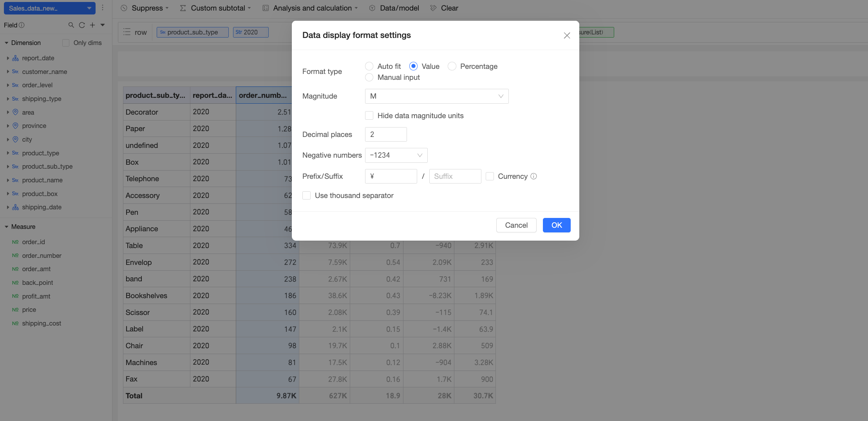Screen dimensions: 868x421
Task: Click the area location pin icon
Action: 15,112
